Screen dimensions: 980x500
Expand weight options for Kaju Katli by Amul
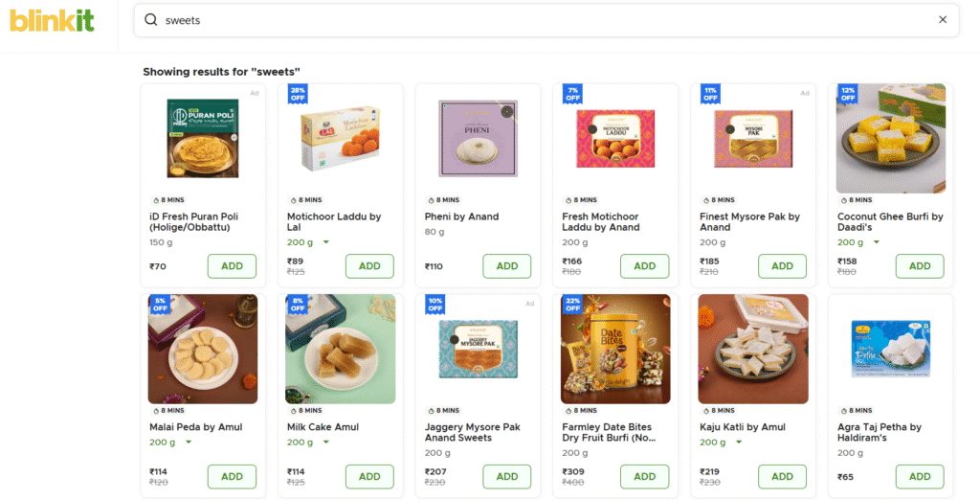[x=739, y=443]
